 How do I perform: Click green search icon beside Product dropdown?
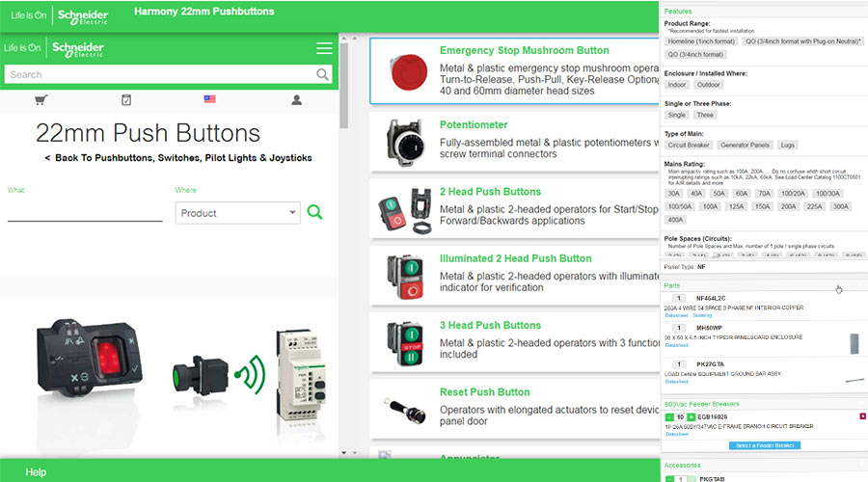coord(314,212)
